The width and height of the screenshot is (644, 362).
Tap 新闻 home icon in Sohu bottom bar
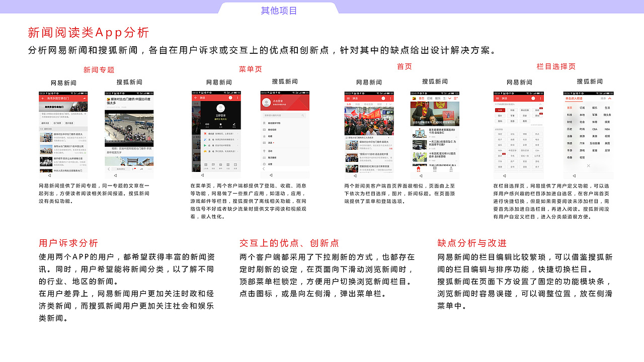click(419, 169)
